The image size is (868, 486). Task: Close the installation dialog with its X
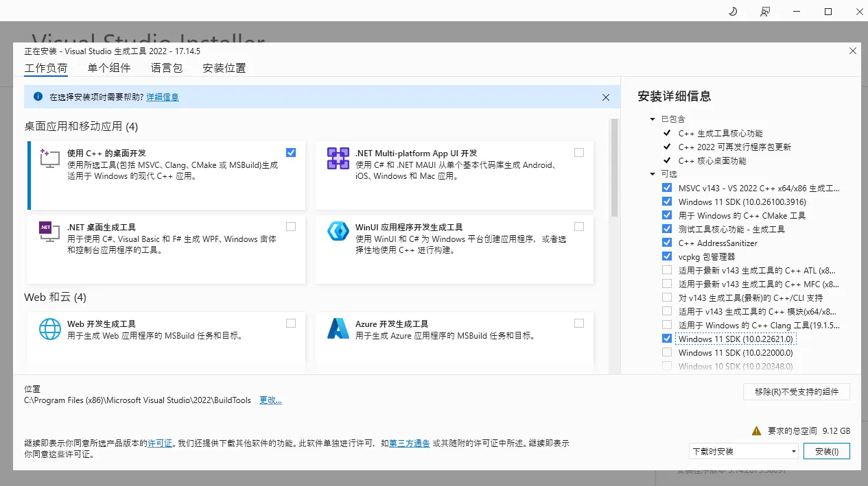[853, 51]
